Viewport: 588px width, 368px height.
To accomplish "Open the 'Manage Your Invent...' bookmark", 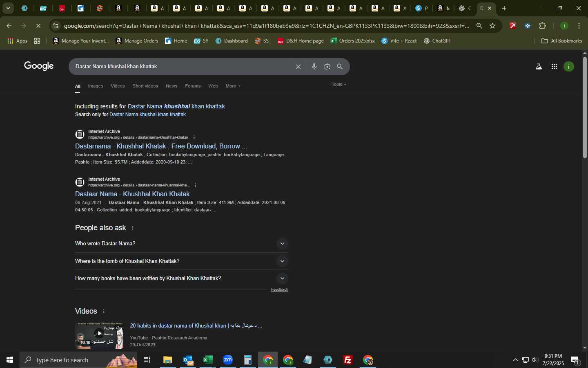I will [81, 41].
